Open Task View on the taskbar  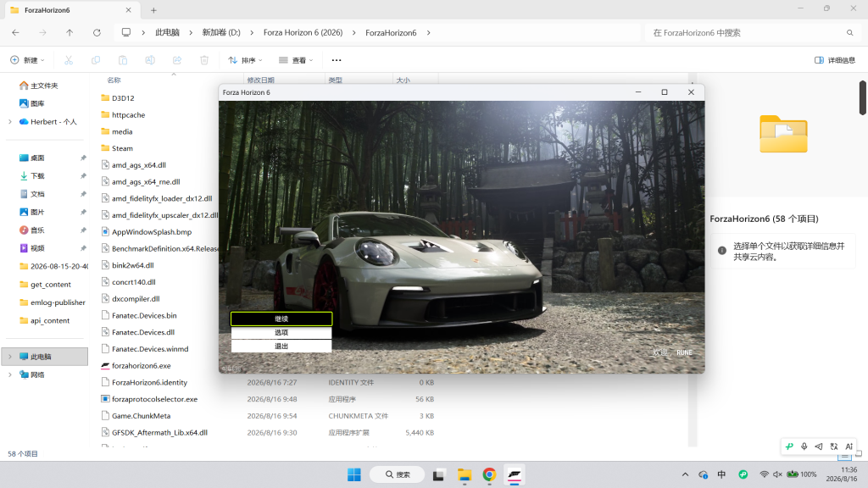(x=438, y=474)
